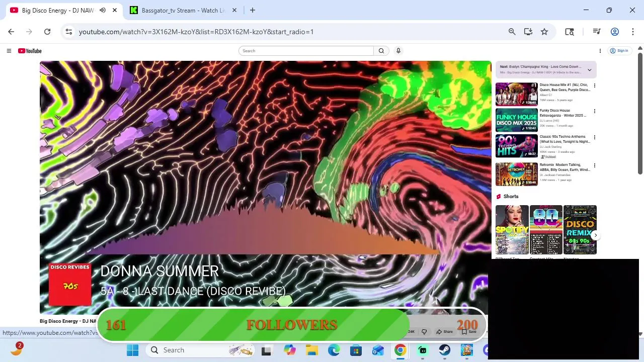Open YouTube settings three-dot menu
This screenshot has width=644, height=362.
coord(600,51)
